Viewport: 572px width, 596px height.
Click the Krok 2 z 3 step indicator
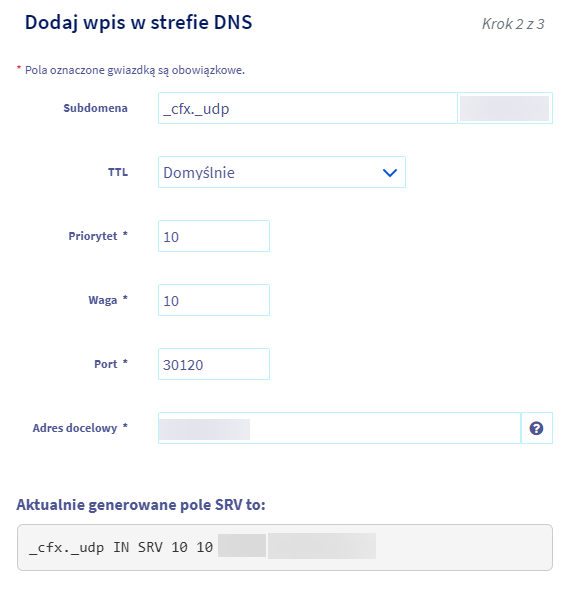click(513, 24)
